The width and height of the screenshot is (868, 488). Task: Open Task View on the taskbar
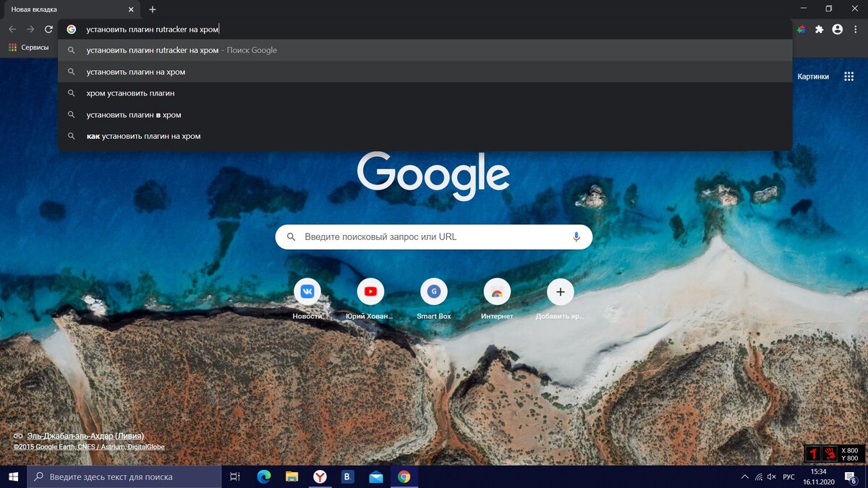[234, 477]
